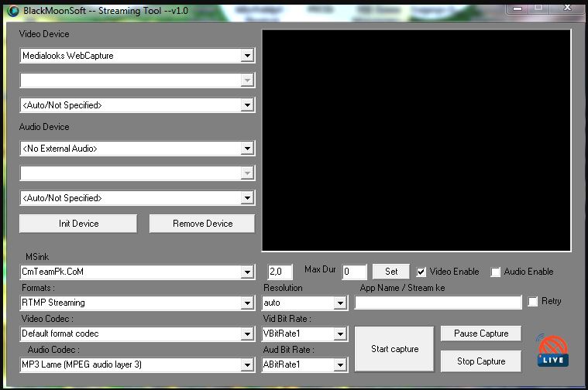
Task: Click the Max Dur input field
Action: tap(354, 272)
